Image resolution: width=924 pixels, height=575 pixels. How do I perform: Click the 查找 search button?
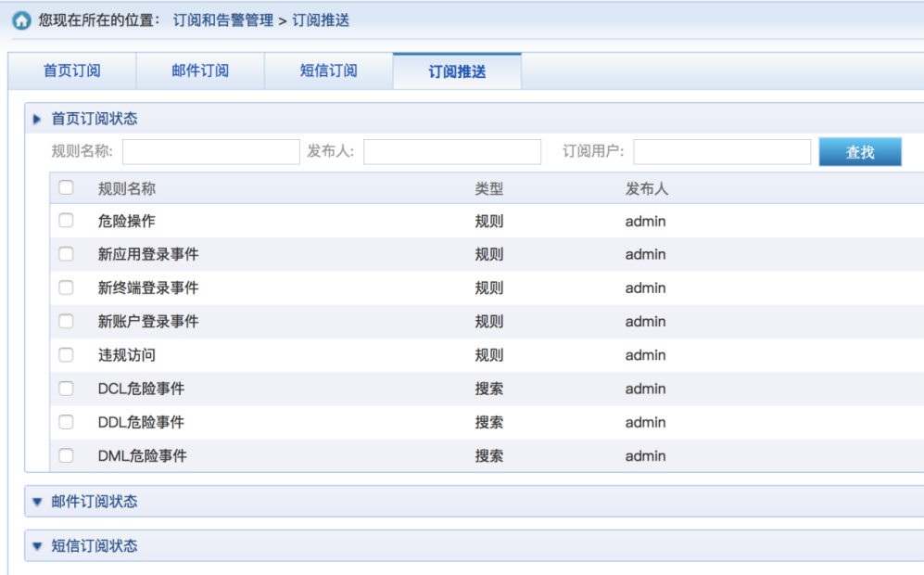[860, 152]
